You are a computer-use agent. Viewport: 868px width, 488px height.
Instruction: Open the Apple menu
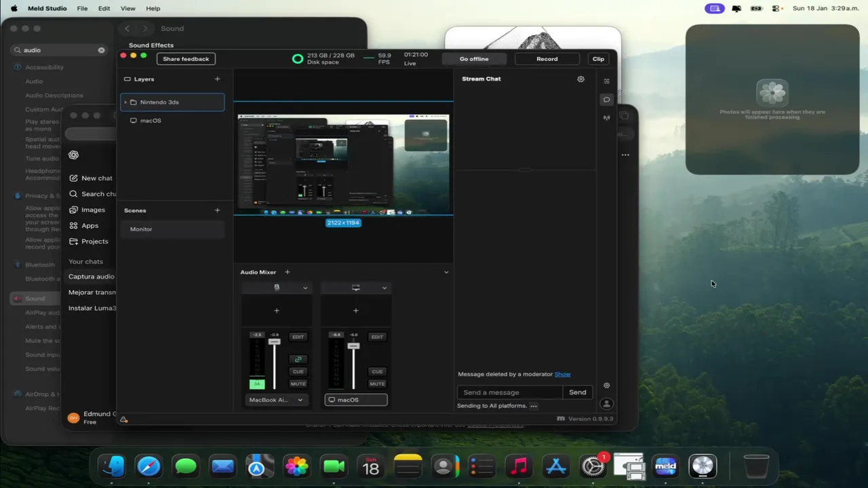[14, 8]
